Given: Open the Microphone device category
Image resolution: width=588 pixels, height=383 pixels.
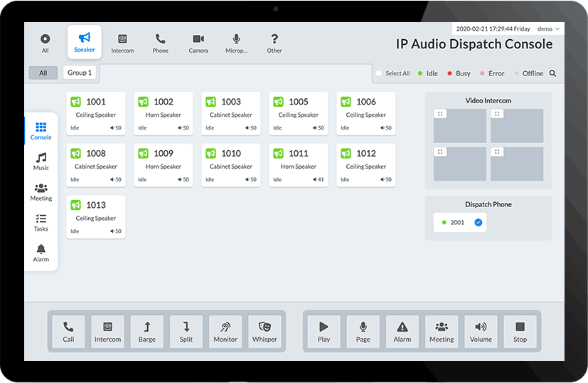Looking at the screenshot, I should pos(236,43).
